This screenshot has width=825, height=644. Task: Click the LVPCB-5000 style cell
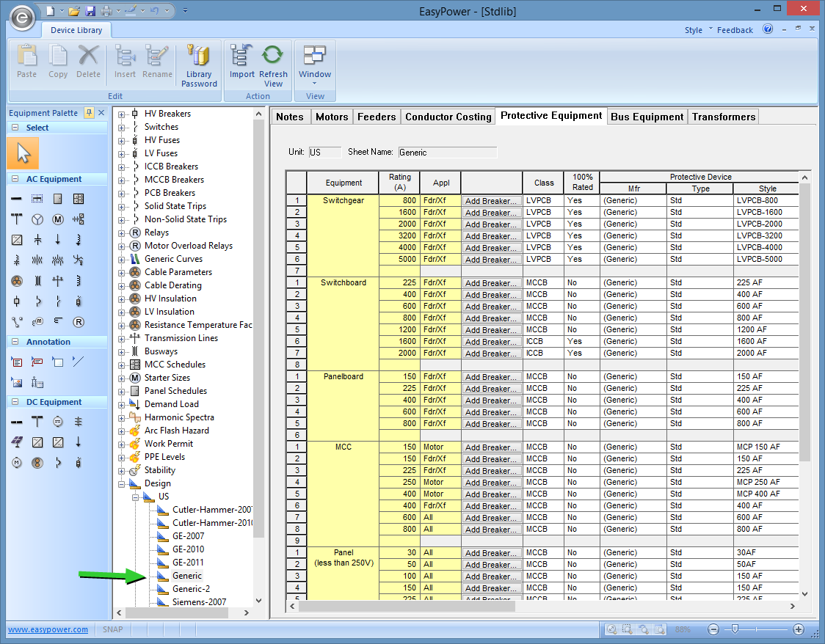[766, 259]
